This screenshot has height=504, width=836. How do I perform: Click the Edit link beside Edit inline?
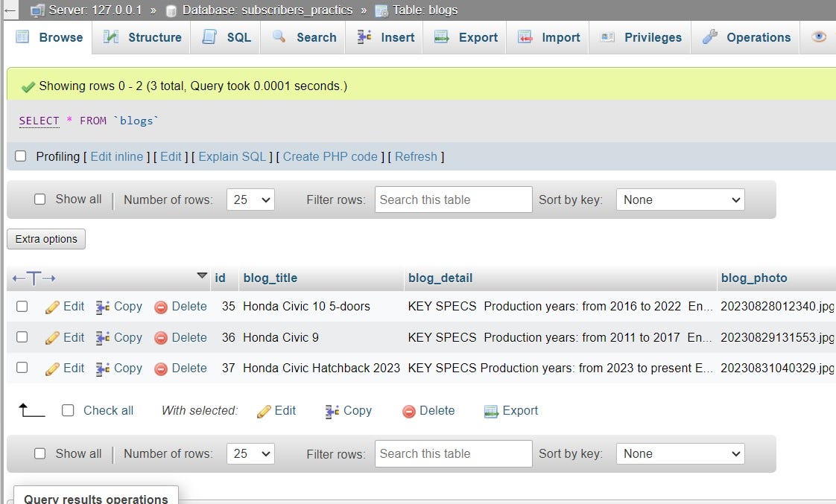[x=171, y=156]
